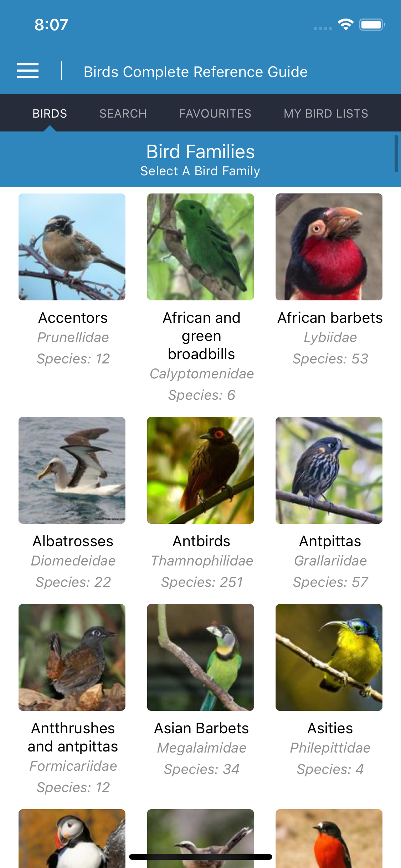This screenshot has height=868, width=401.
Task: Select the Albatrosses thumbnail
Action: coord(72,470)
